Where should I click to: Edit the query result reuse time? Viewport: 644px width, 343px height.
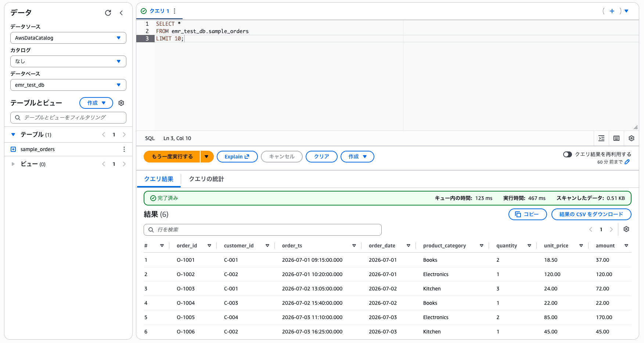click(627, 162)
